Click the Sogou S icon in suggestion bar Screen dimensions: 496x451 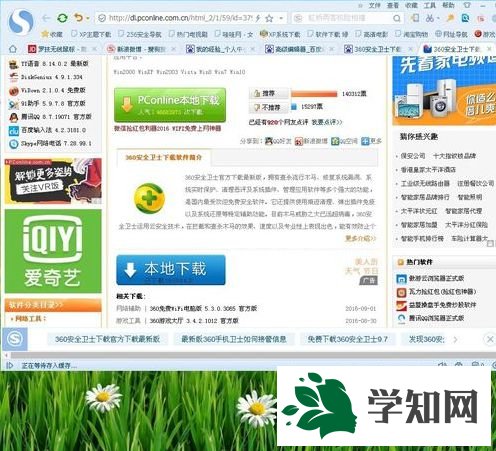pyautogui.click(x=15, y=339)
